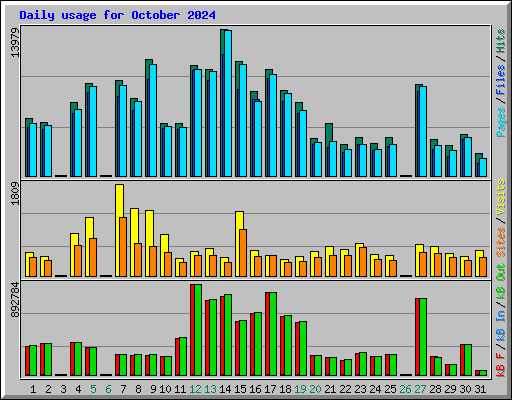Click the green kB Out bar for day 30

[468, 360]
